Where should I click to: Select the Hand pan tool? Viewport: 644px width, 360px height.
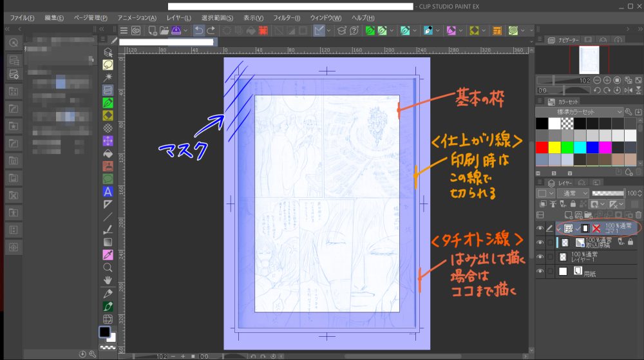[108, 280]
